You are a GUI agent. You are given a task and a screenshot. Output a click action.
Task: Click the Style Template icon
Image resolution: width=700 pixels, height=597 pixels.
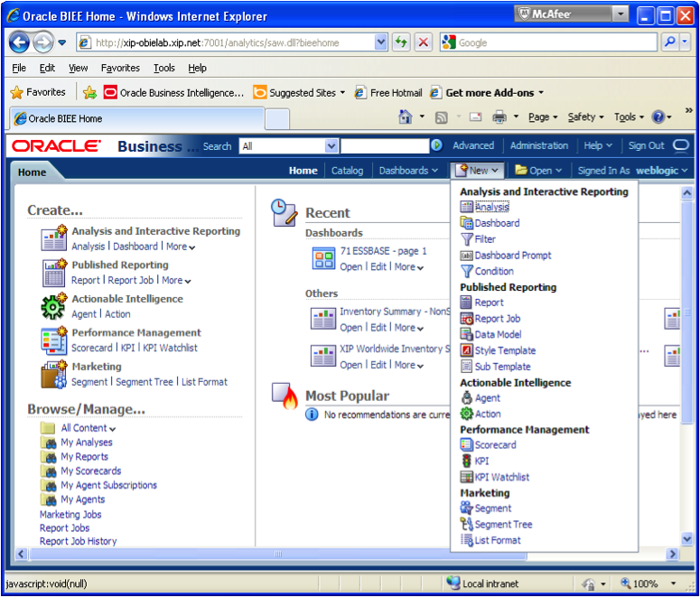coord(467,350)
